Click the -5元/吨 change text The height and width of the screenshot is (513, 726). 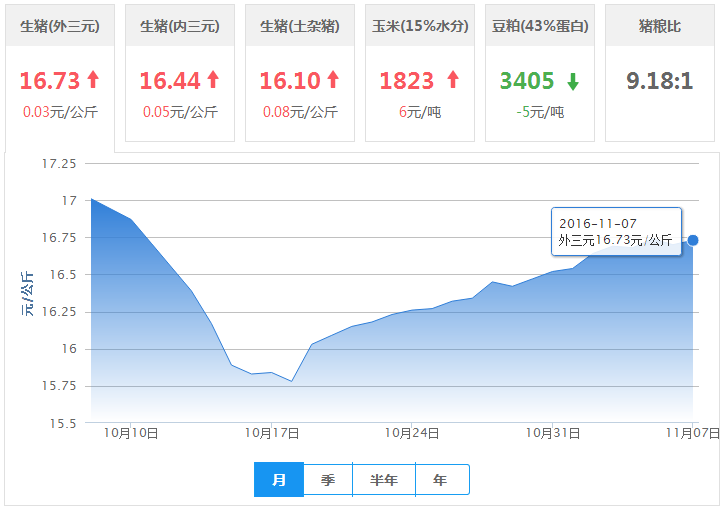540,112
